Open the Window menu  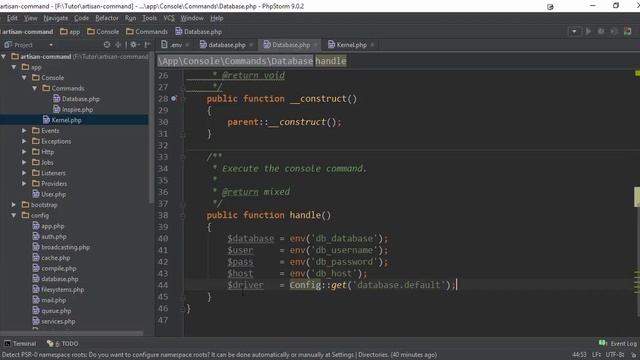click(x=192, y=18)
